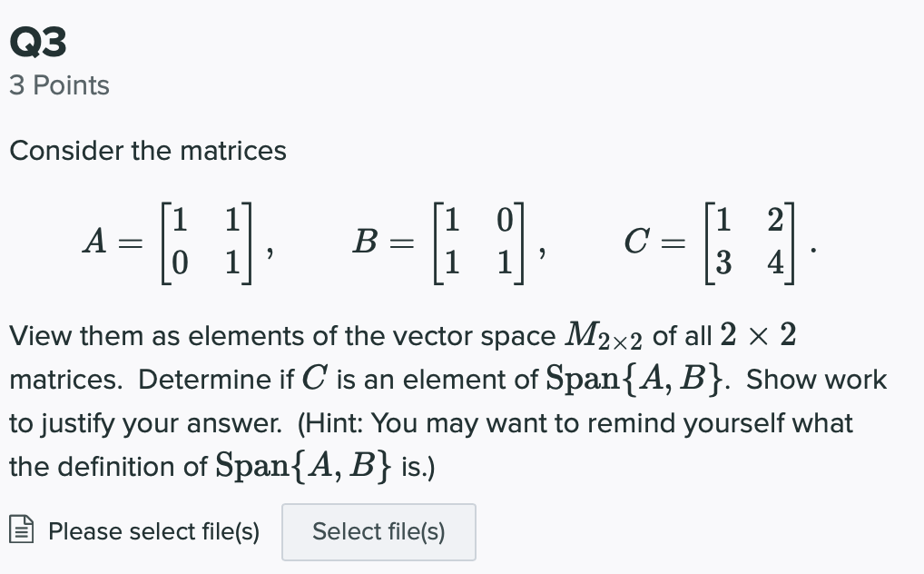Click the bracketed entries of matrix C
Image resolution: width=924 pixels, height=574 pixels.
click(749, 242)
